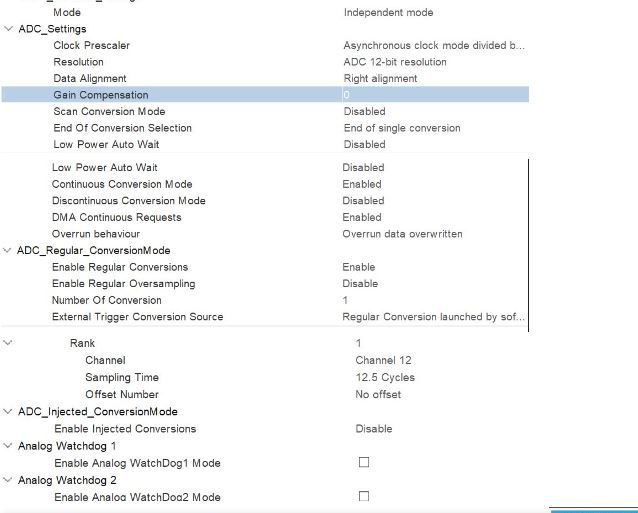This screenshot has height=513, width=638.
Task: Tick the Enable Analog WatchDog1 Mode checkbox
Action: pos(364,462)
